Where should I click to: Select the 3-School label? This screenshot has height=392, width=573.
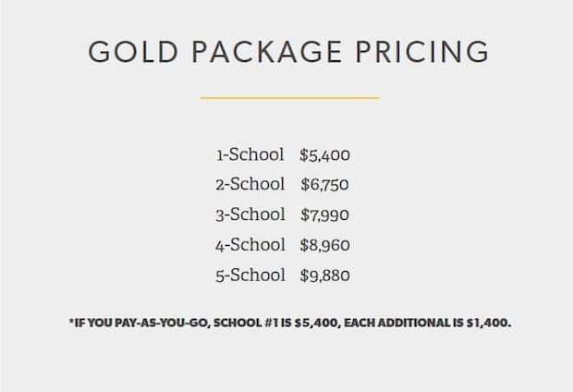tap(250, 214)
